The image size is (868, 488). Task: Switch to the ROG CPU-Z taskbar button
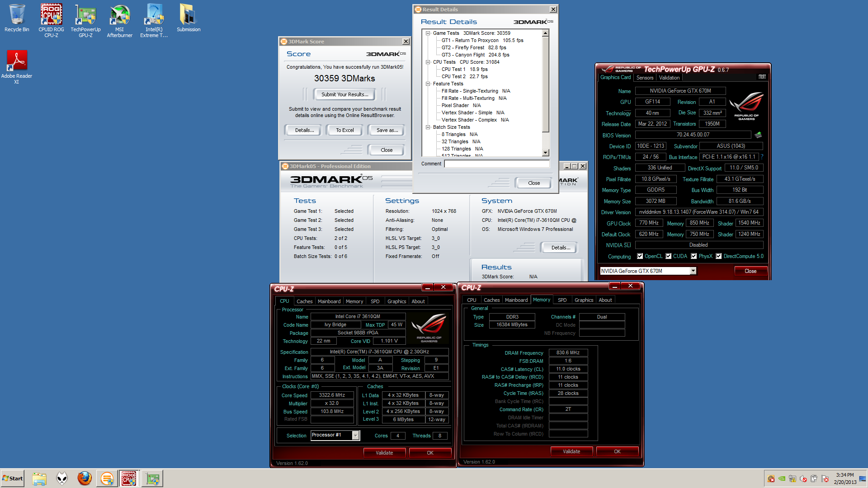point(129,479)
